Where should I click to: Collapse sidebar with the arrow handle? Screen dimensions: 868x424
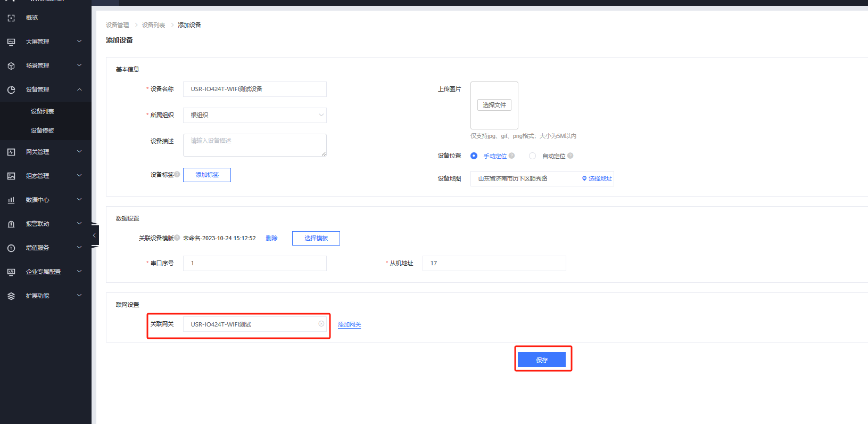(x=95, y=235)
